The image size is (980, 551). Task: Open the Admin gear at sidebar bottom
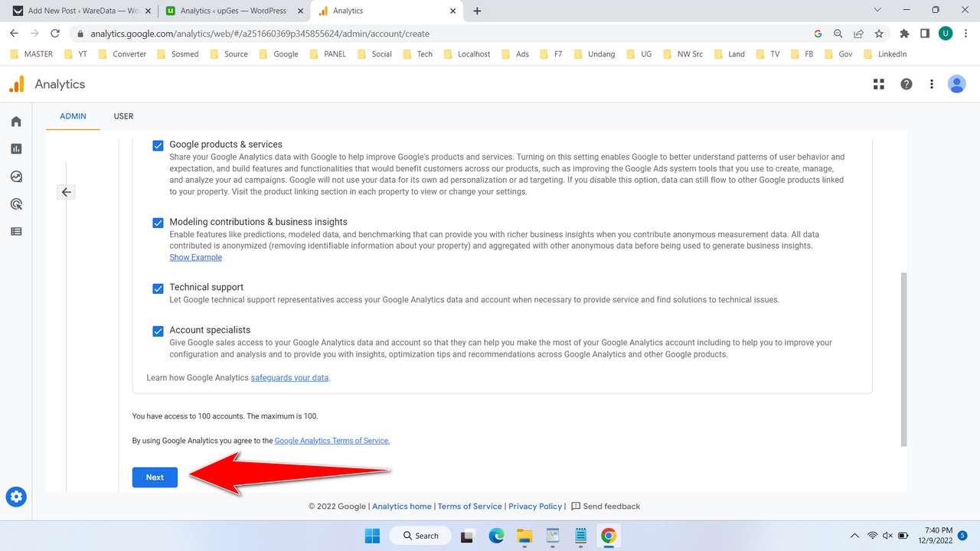[15, 496]
